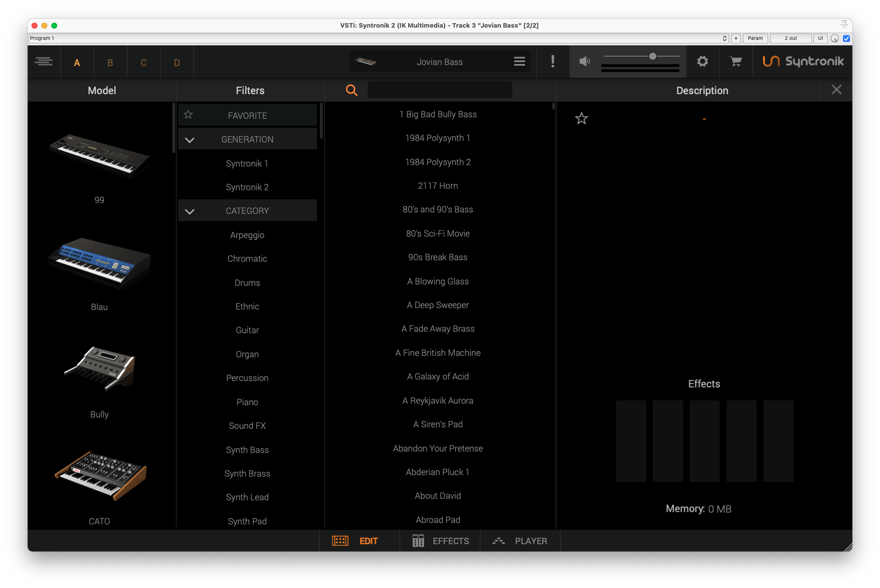This screenshot has width=880, height=588.
Task: Click the Syntronik logo
Action: pos(803,62)
